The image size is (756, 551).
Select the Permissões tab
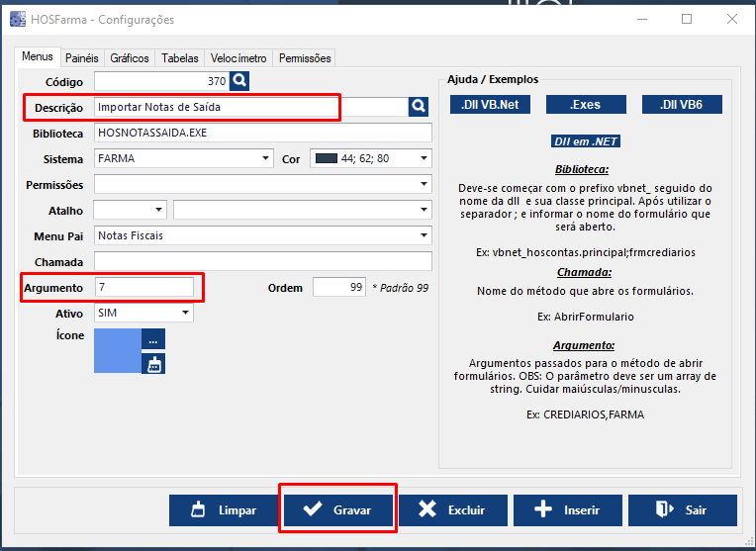(x=305, y=58)
